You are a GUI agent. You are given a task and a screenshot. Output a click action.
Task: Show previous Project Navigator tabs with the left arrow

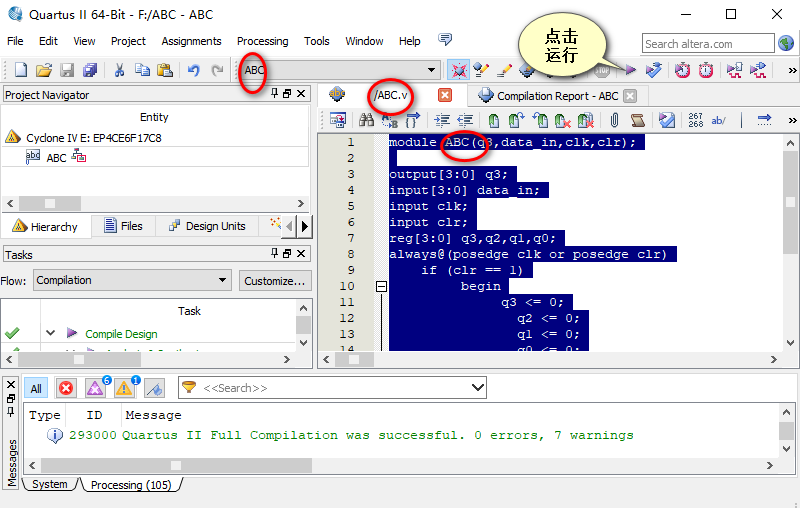click(x=289, y=226)
